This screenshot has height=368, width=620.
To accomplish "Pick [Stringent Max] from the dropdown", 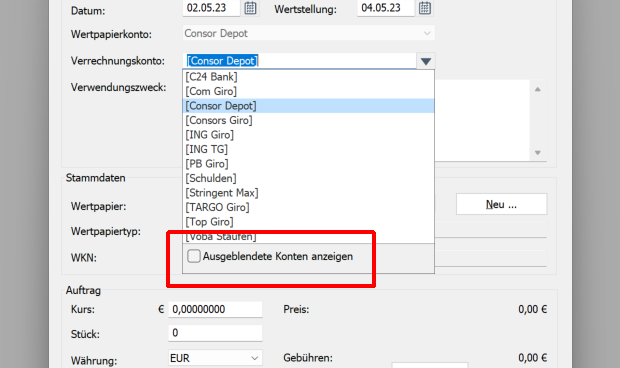I will pyautogui.click(x=308, y=193).
